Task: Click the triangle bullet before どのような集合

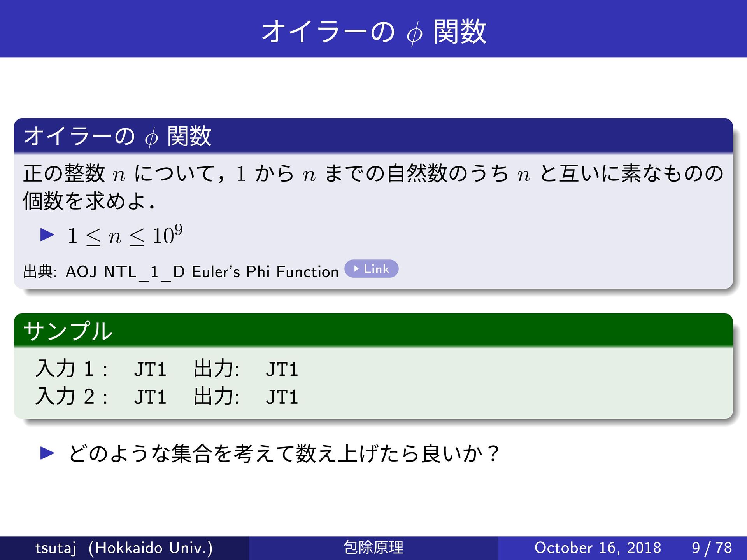Action: 47,453
